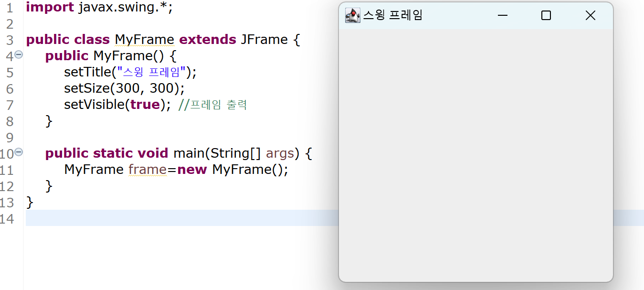
Task: Click the public static void keywords
Action: [106, 153]
